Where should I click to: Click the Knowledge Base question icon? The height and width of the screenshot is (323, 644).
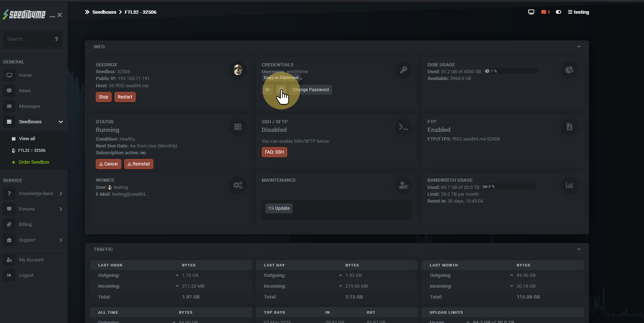9,194
